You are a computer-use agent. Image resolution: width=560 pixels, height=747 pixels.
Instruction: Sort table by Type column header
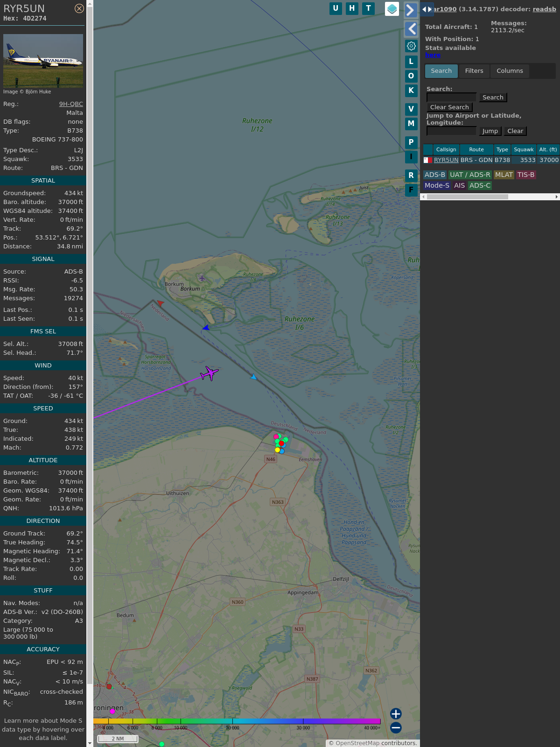[502, 149]
